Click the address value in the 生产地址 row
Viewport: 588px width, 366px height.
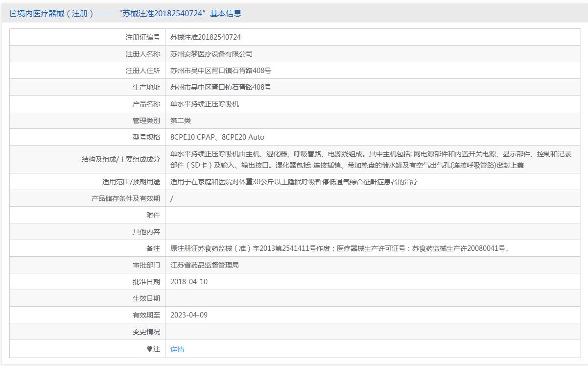click(221, 87)
